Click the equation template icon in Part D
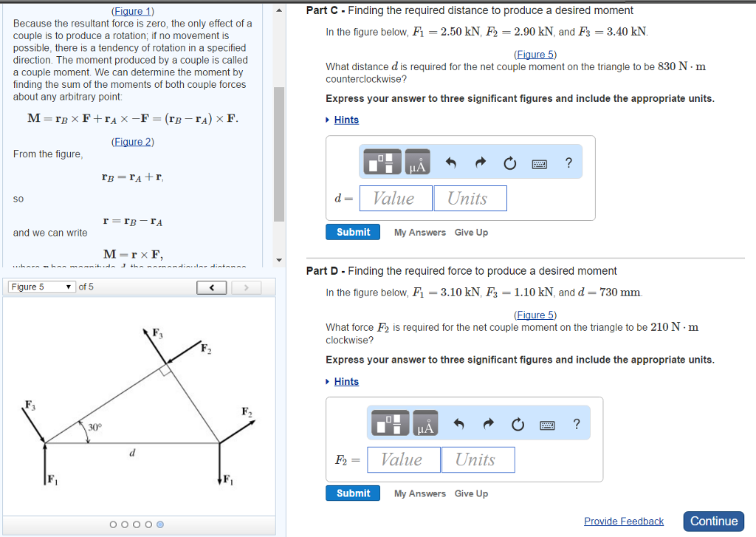756x537 pixels. 389,423
